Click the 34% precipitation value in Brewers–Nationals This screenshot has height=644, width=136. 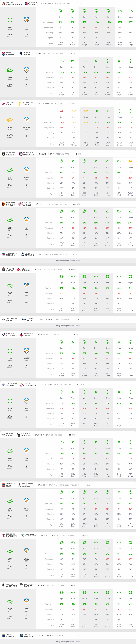pyautogui.click(x=130, y=172)
